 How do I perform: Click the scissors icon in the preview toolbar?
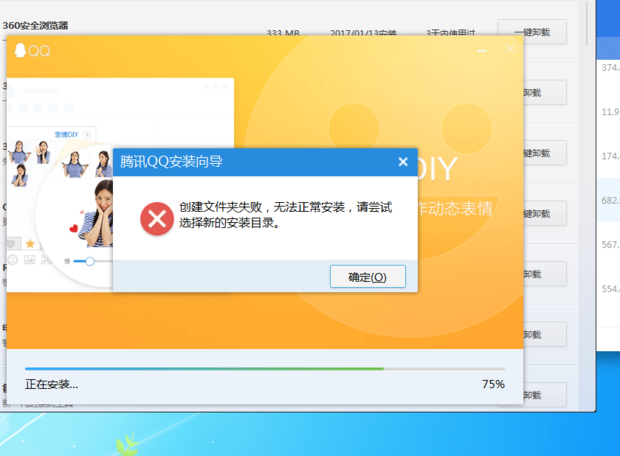(x=46, y=260)
